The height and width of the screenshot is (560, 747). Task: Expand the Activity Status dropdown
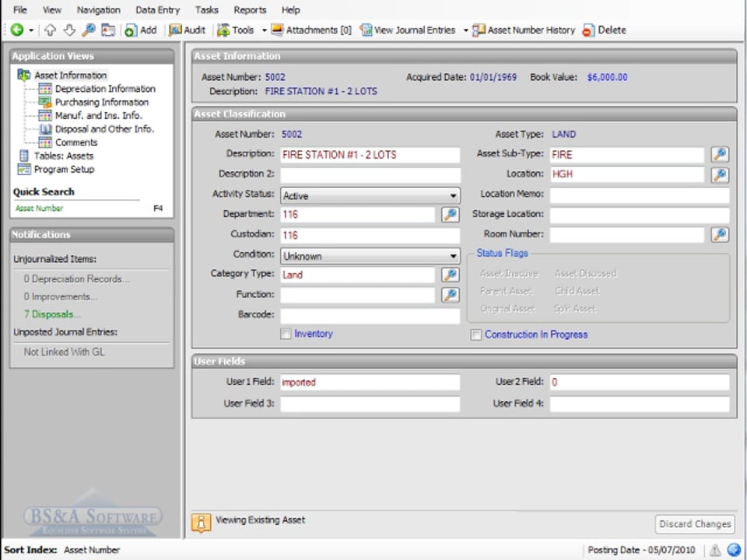coord(453,196)
